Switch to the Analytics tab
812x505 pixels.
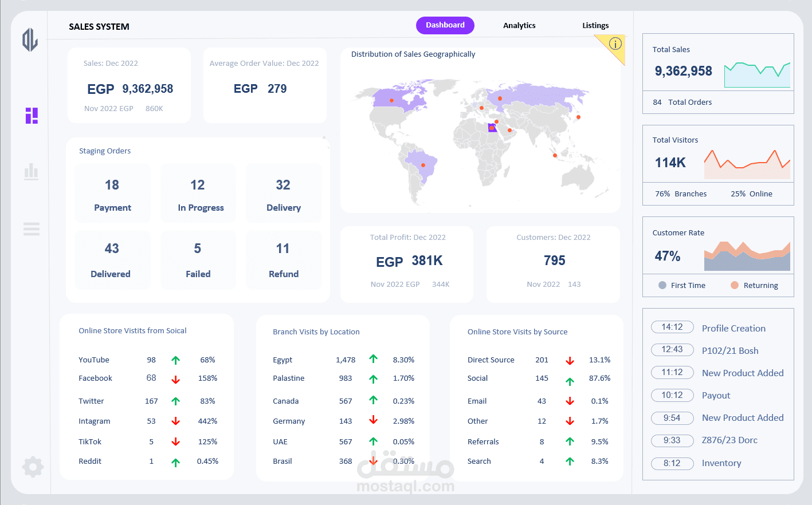(519, 25)
